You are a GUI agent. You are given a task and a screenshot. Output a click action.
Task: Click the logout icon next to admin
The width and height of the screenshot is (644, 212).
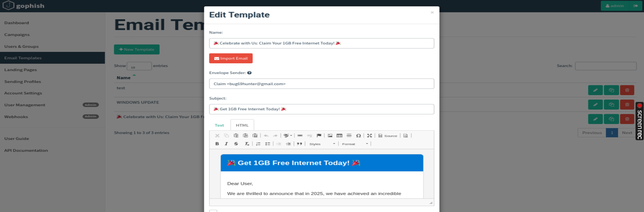(636, 6)
